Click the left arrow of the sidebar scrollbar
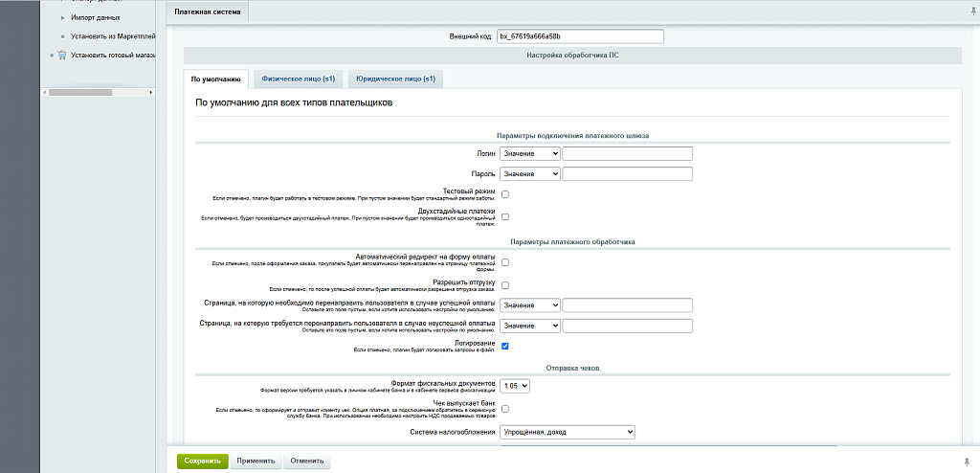The width and height of the screenshot is (980, 473). click(x=44, y=92)
